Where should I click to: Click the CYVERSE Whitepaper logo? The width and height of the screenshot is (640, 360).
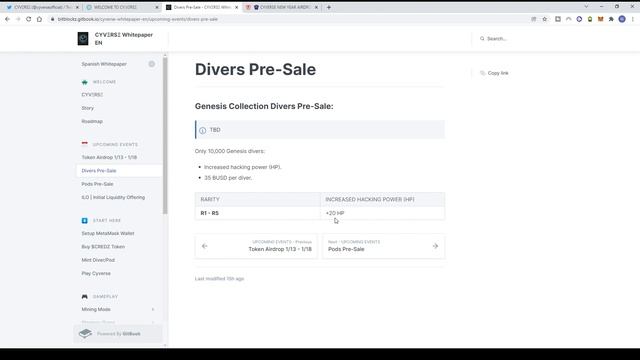point(83,39)
